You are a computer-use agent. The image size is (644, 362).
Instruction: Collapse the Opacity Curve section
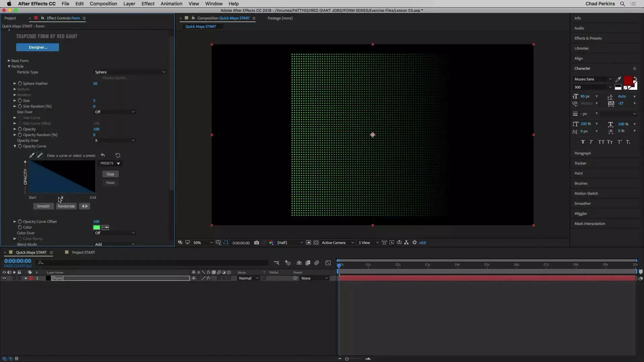pyautogui.click(x=15, y=146)
